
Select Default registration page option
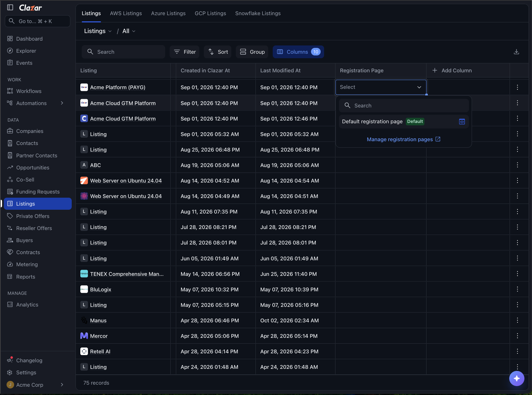[x=404, y=122]
